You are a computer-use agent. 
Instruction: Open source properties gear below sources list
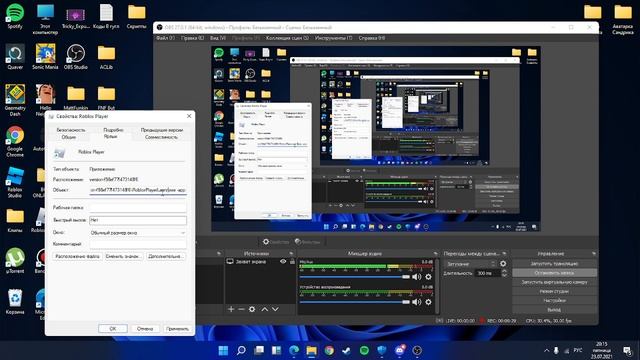[252, 309]
